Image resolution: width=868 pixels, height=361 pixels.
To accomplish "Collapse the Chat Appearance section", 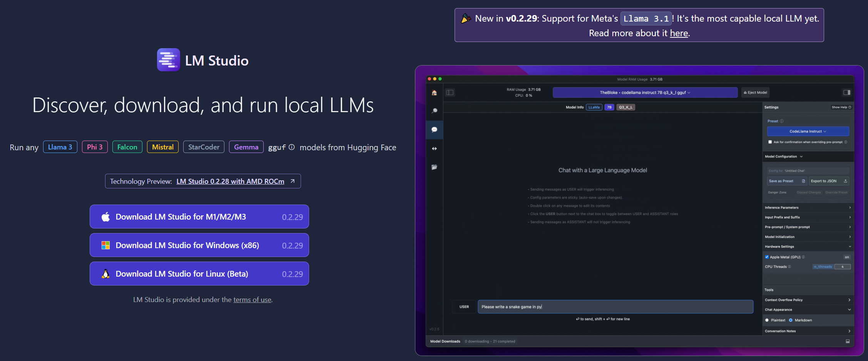I will [808, 310].
